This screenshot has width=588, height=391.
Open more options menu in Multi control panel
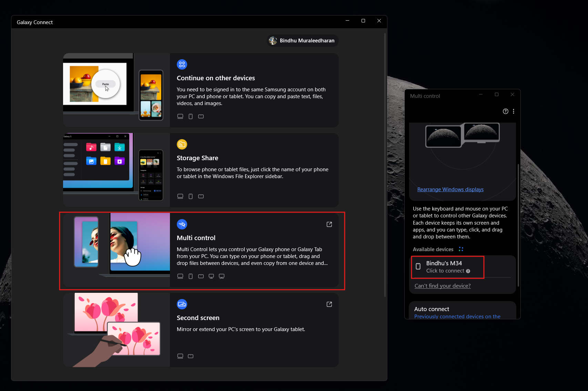coord(514,111)
